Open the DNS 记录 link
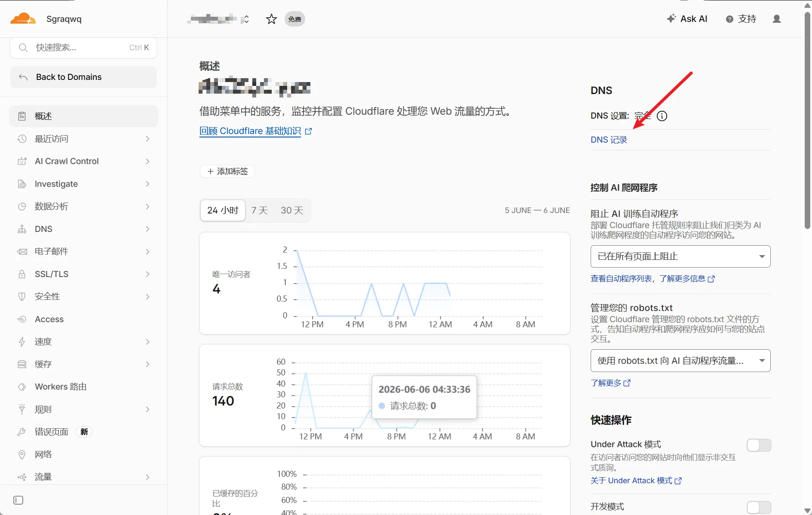The height and width of the screenshot is (515, 812). [x=609, y=140]
